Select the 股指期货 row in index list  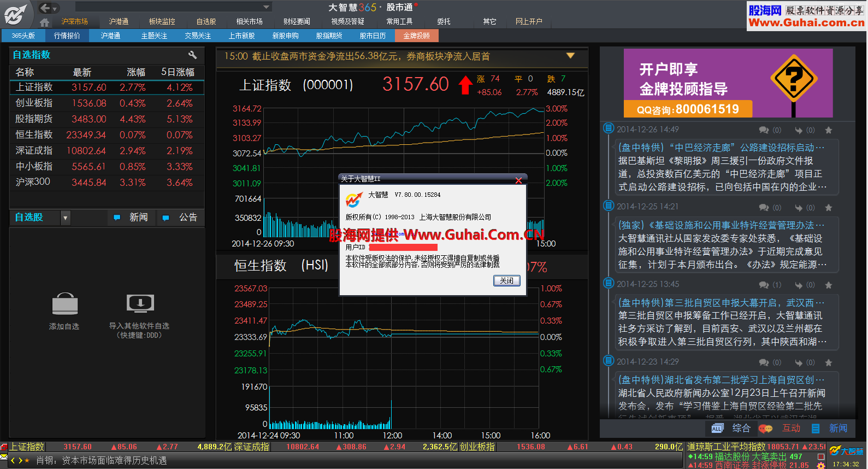tap(107, 119)
